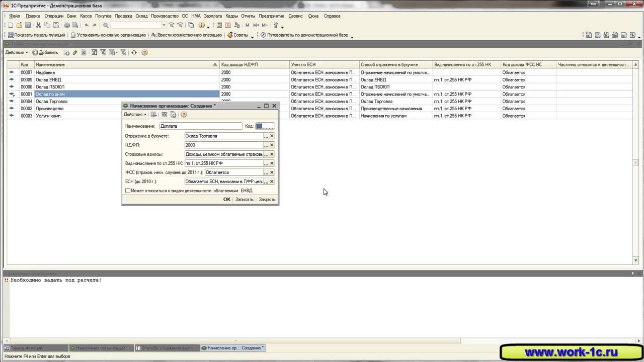Image resolution: width=644 pixels, height=362 pixels.
Task: Click the Save diskette icon in main toolbar
Action: tap(28, 25)
